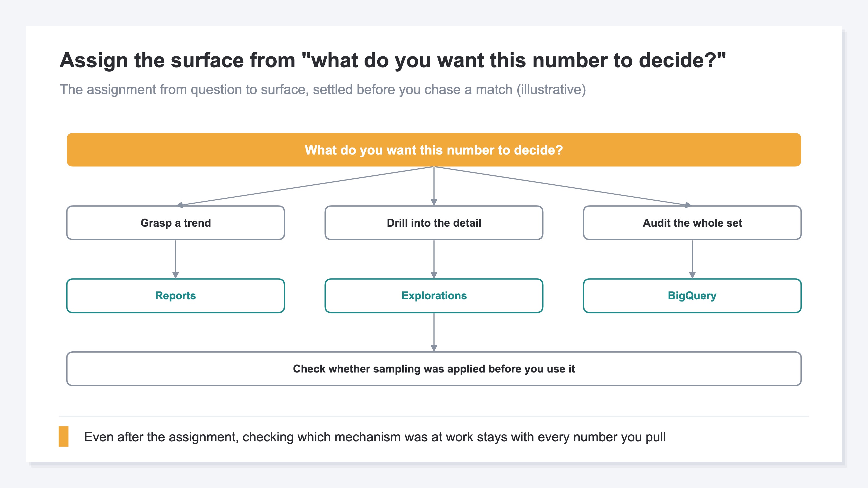Click the 'Check whether sampling was applied' box

[x=434, y=369]
